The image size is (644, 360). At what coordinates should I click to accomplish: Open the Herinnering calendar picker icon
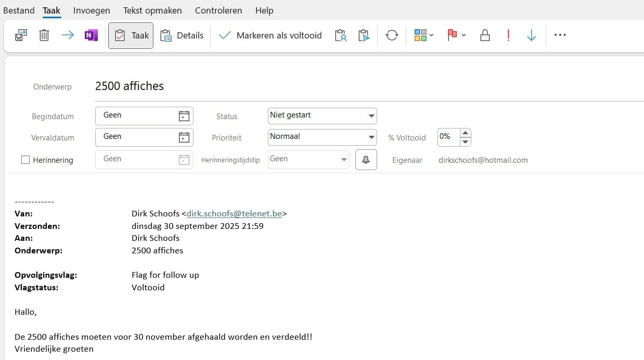point(184,160)
